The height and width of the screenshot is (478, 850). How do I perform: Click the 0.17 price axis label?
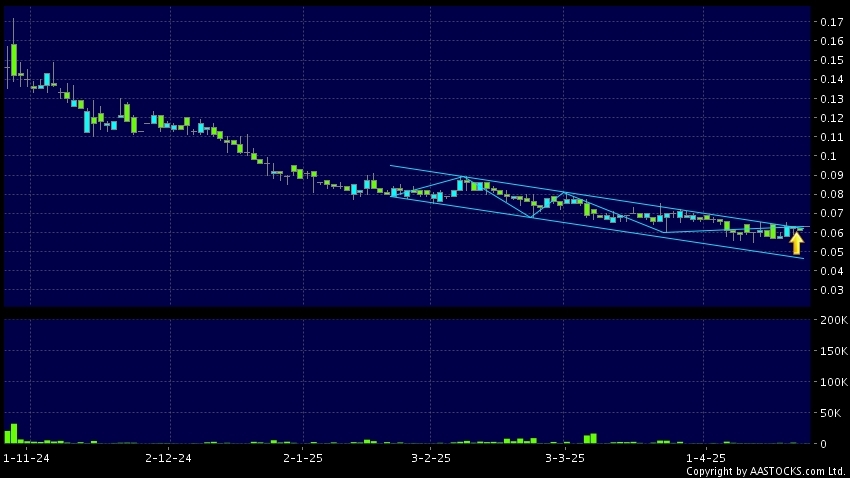(832, 22)
